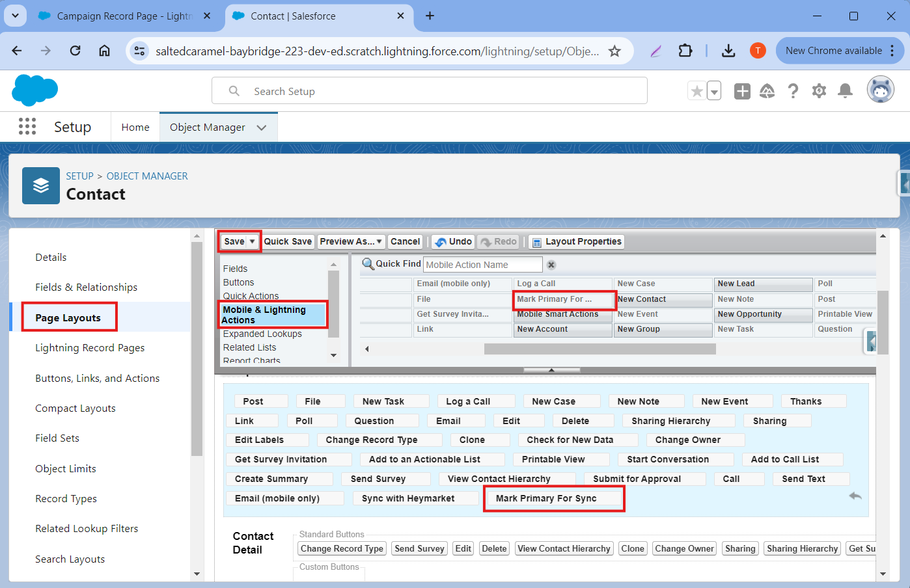Click the Cancel button
The image size is (910, 588).
point(405,241)
